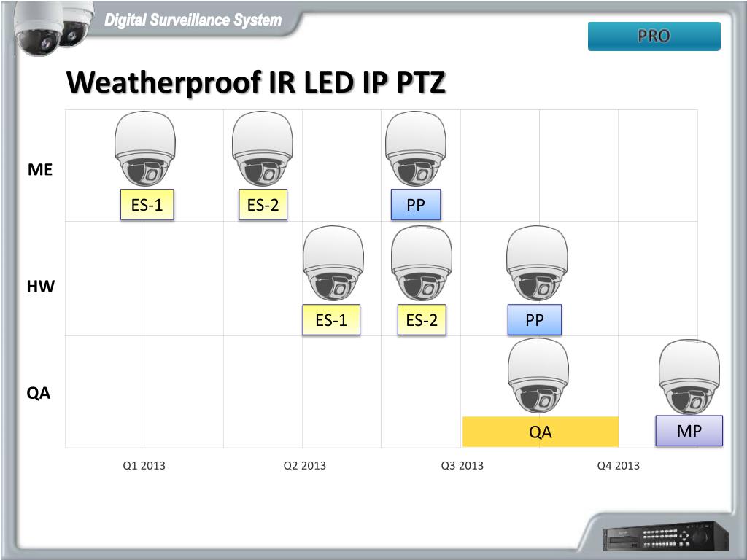Screen dimensions: 747x560
Task: Click the Q1 2013 axis label
Action: (144, 466)
